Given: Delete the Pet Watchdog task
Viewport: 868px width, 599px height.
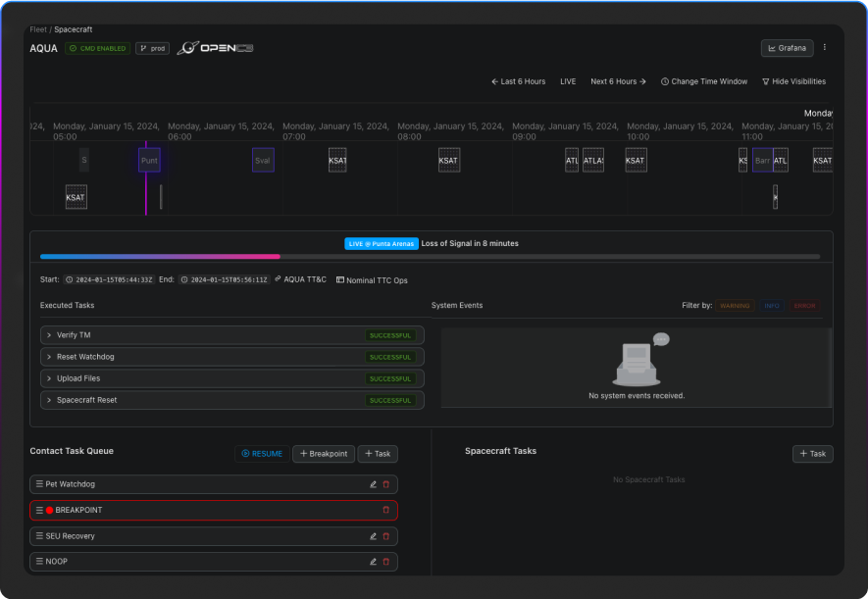Looking at the screenshot, I should tap(385, 484).
